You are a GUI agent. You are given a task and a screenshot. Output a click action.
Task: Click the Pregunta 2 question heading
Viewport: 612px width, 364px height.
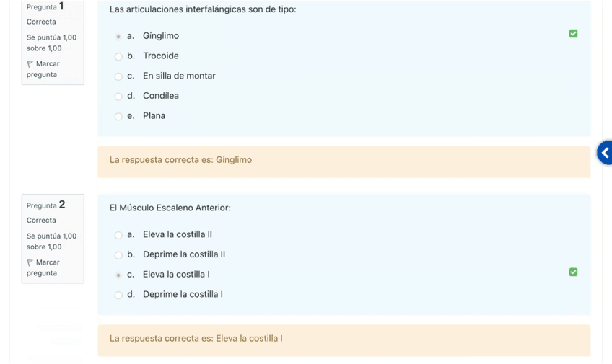pyautogui.click(x=45, y=205)
